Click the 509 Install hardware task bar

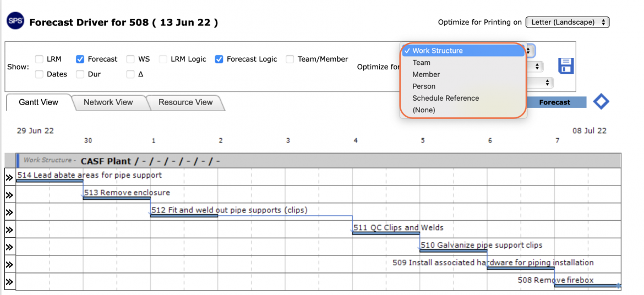[521, 267]
